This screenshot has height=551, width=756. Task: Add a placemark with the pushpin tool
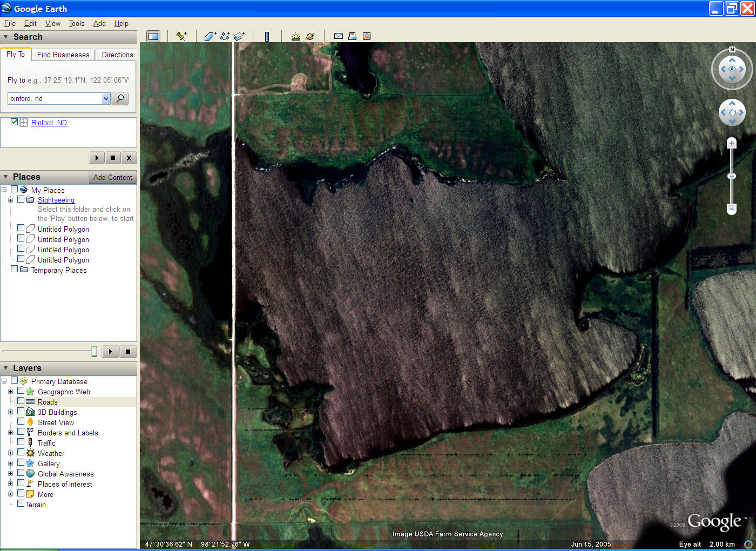tap(181, 36)
